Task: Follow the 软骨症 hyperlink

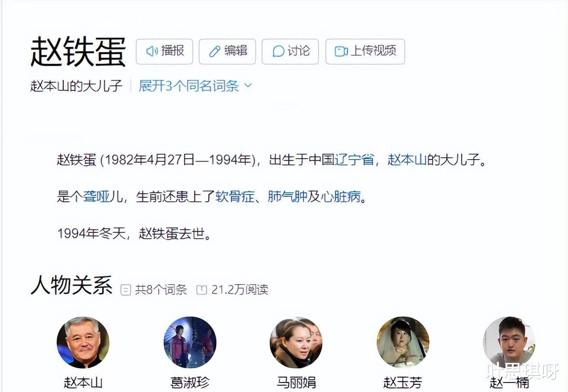Action: pos(235,197)
